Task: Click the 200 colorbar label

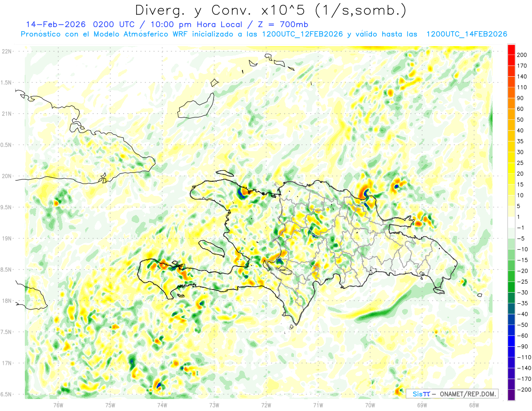Action: pyautogui.click(x=523, y=55)
